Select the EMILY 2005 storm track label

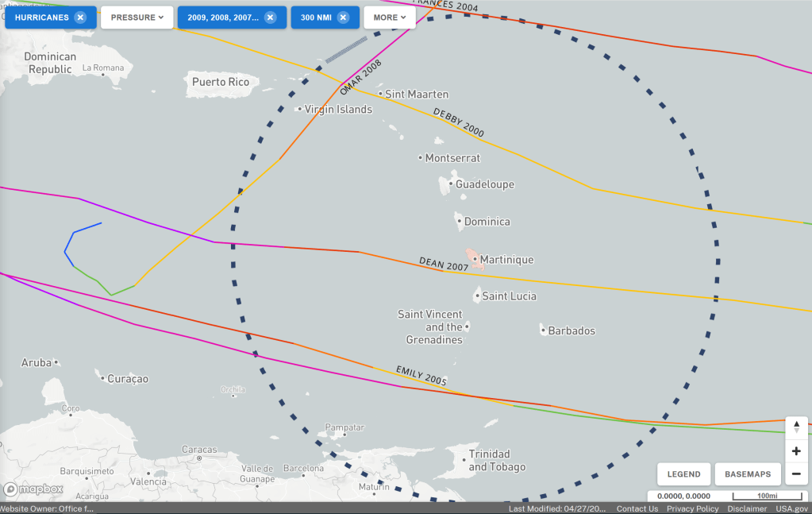421,377
